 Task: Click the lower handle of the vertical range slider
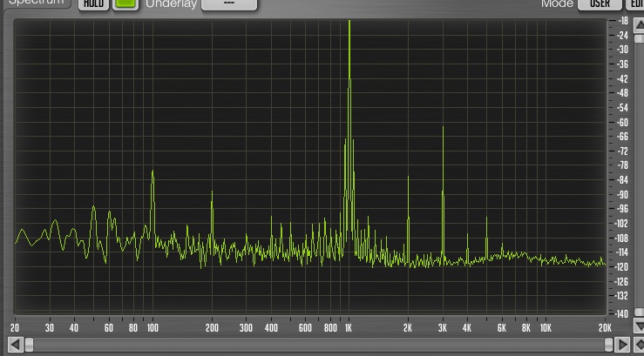tap(639, 312)
